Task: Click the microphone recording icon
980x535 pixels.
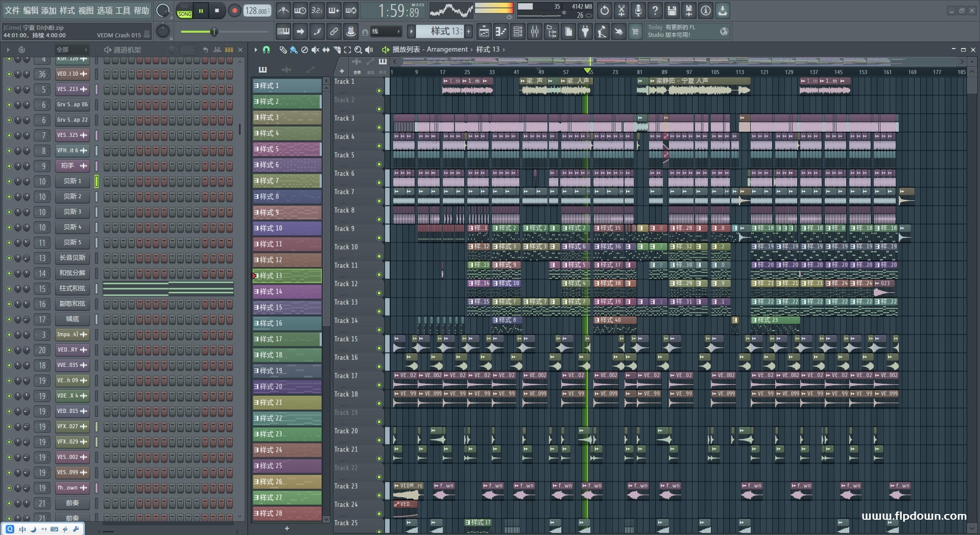Action: coord(638,10)
